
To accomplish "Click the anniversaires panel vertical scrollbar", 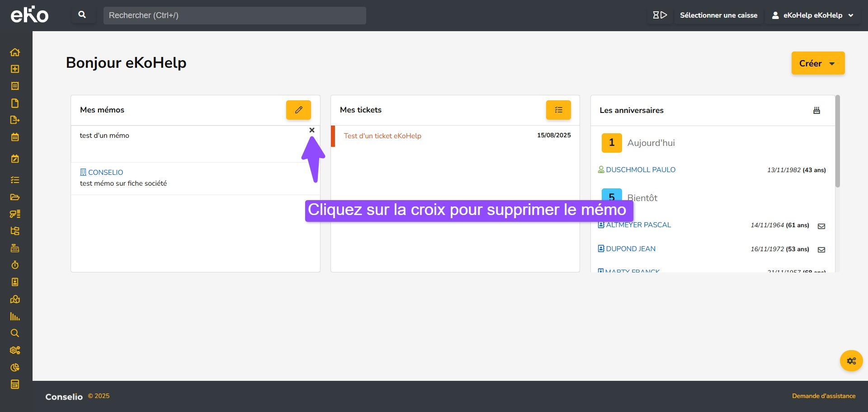I will coord(837,141).
